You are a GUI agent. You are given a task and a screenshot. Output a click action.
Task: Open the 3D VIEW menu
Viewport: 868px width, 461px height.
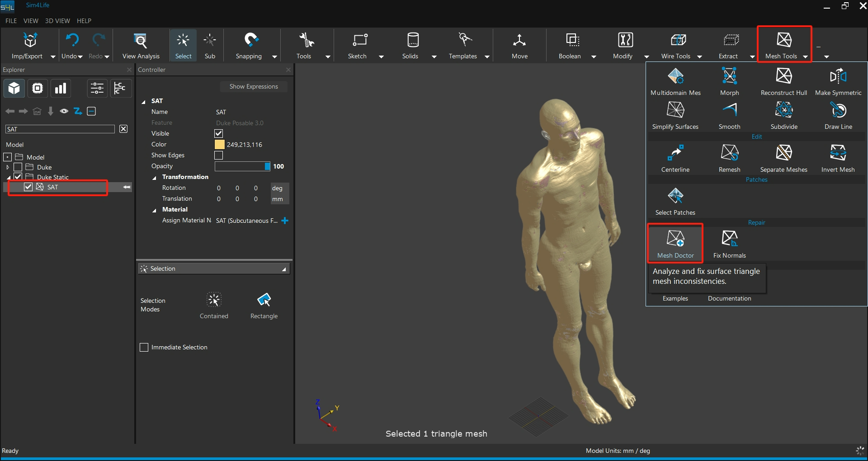(x=57, y=21)
